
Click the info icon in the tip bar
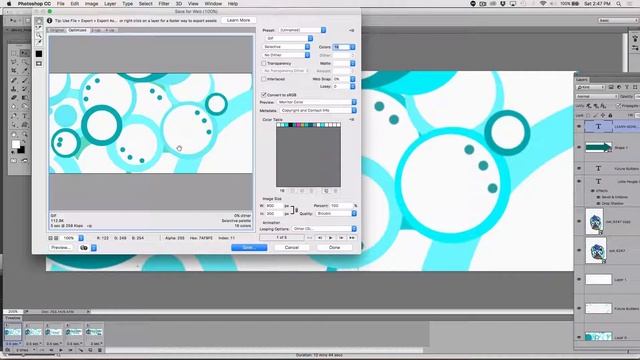(49, 20)
